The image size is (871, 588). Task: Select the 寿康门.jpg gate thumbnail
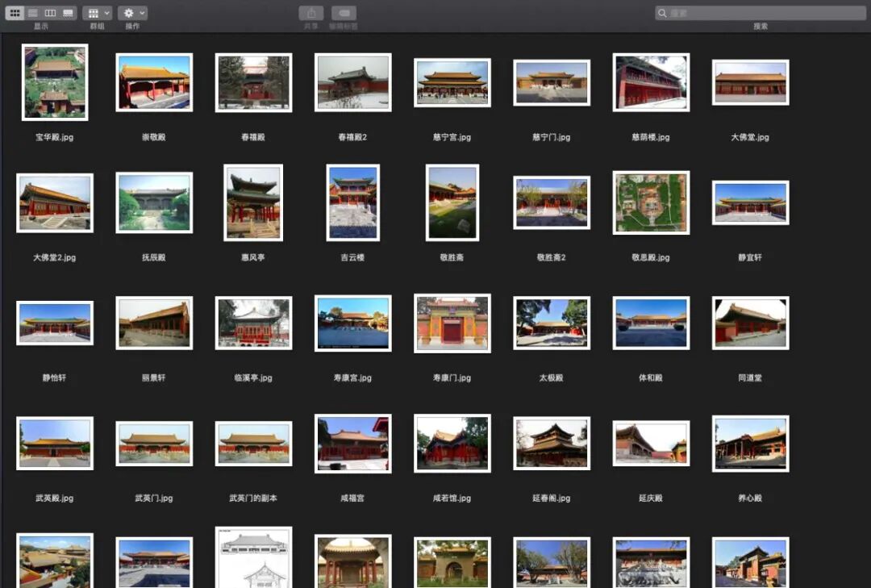(x=452, y=323)
